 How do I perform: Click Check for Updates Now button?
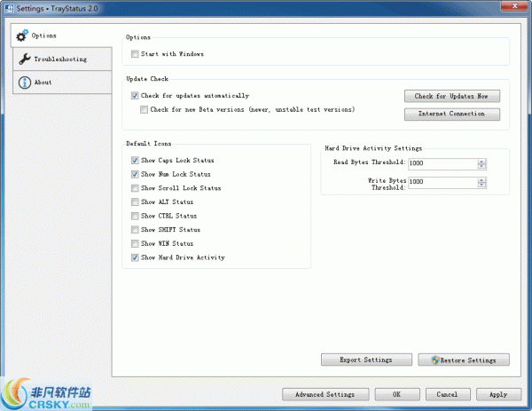point(452,96)
